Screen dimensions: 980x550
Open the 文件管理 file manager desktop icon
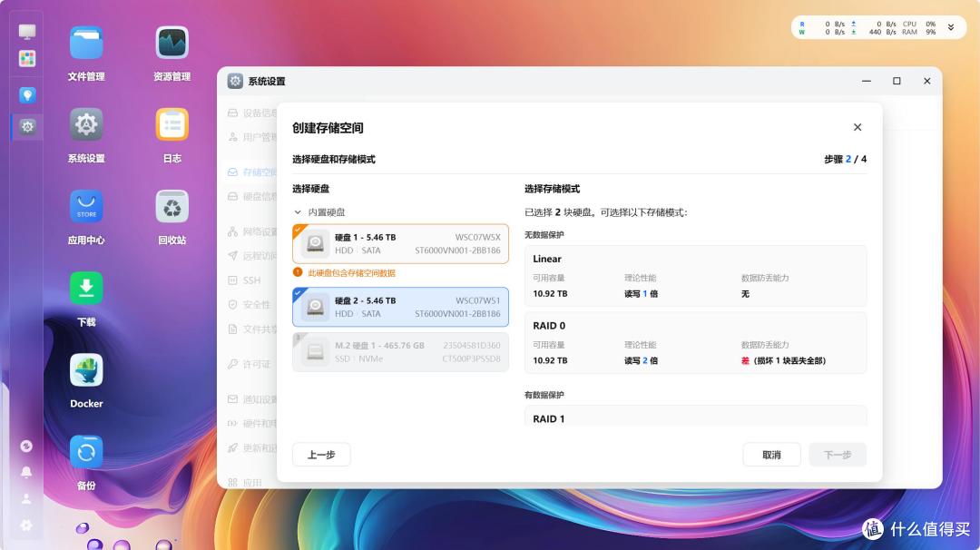pyautogui.click(x=86, y=44)
